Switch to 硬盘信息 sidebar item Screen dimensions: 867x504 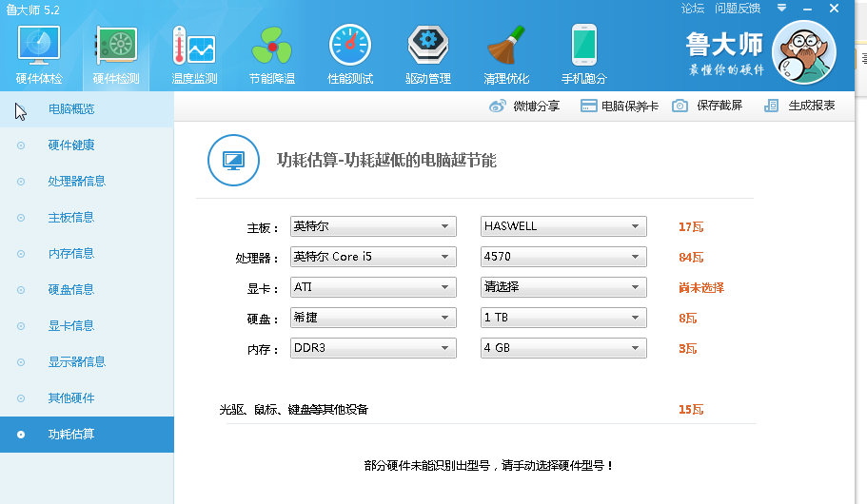tap(70, 289)
